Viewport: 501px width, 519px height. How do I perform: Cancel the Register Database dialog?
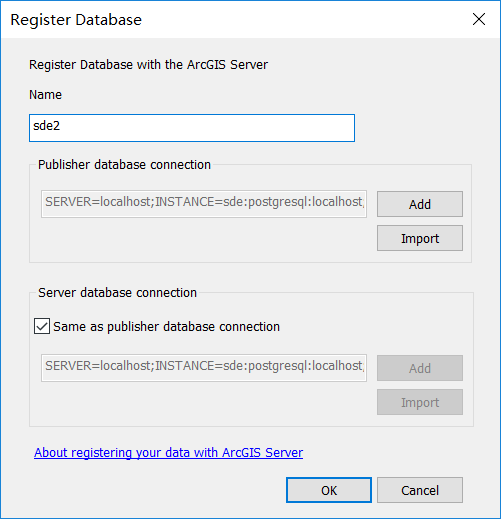tap(420, 490)
